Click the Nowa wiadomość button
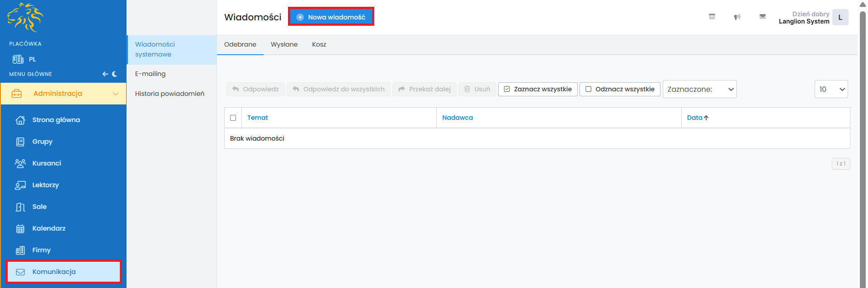868x288 pixels. point(331,17)
